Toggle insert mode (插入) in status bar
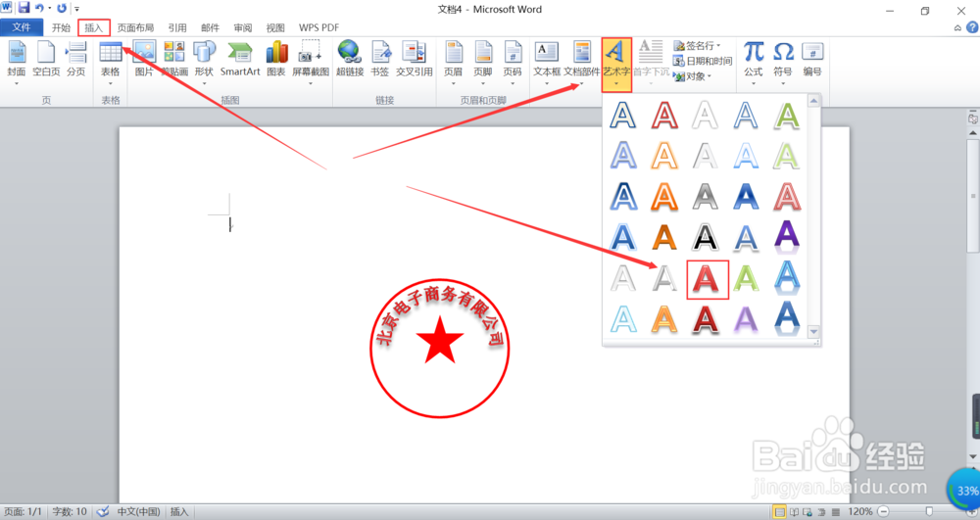The height and width of the screenshot is (520, 980). point(179,512)
